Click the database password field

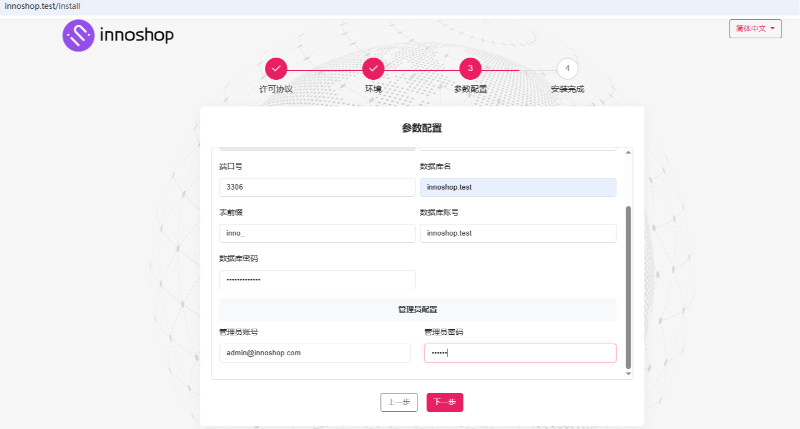pyautogui.click(x=317, y=280)
